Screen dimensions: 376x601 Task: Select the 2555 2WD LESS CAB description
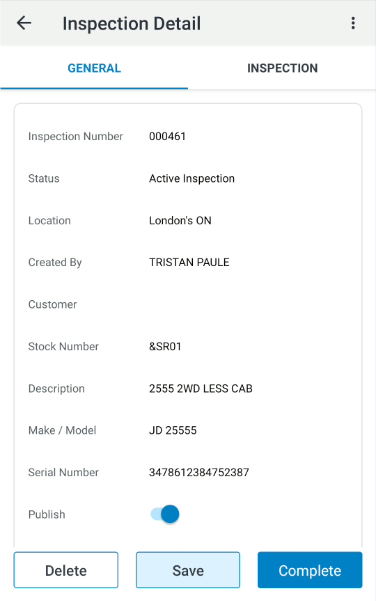click(200, 388)
